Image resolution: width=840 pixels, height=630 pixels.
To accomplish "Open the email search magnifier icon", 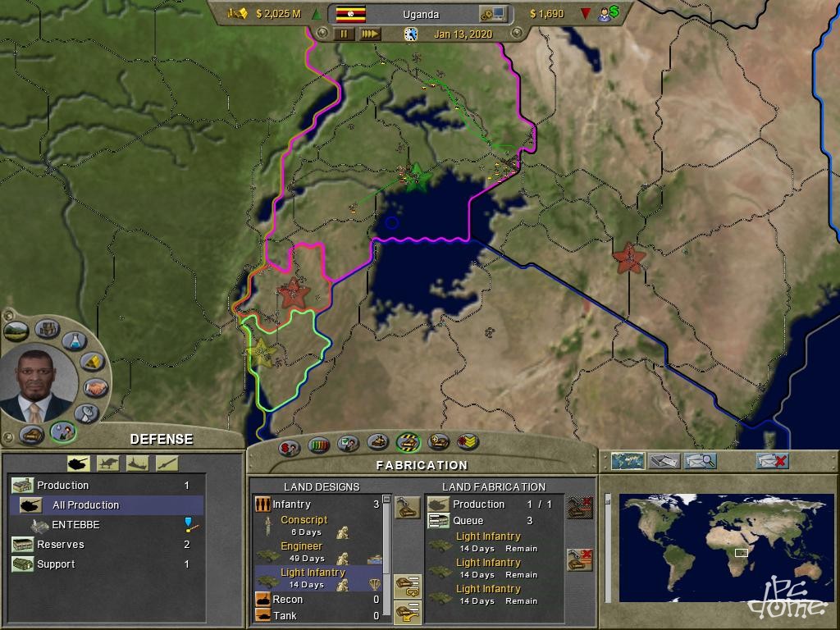I will [x=699, y=461].
